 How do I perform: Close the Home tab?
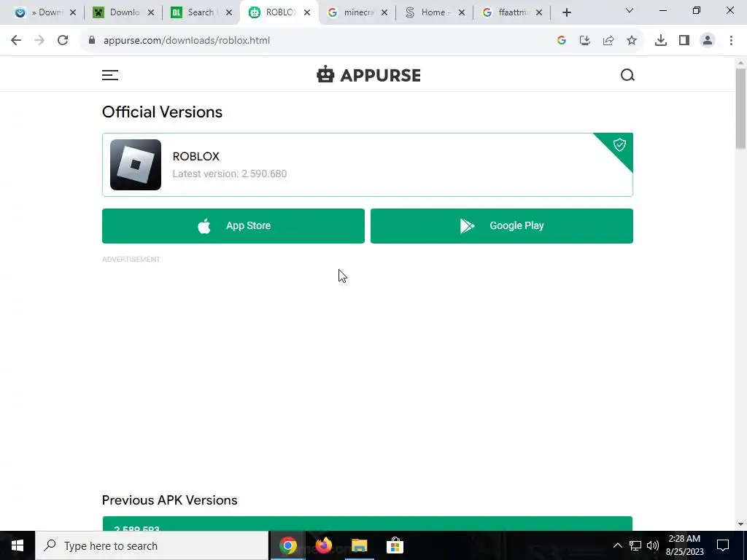[462, 13]
